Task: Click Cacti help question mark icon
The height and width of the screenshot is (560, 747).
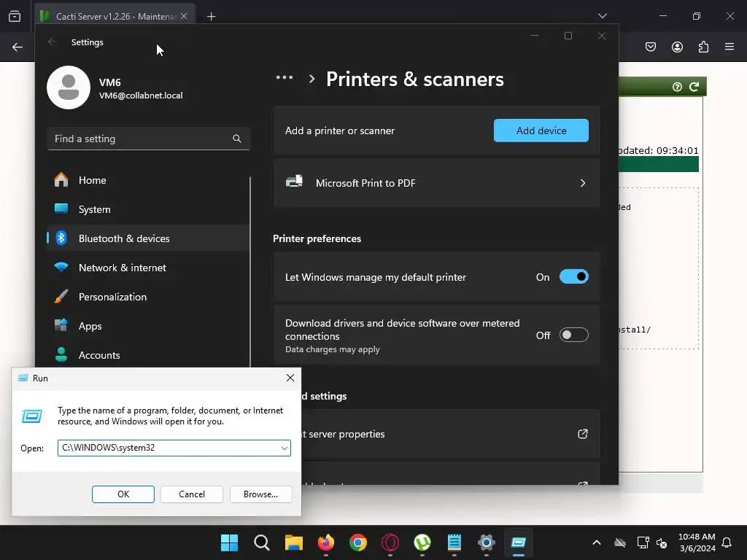Action: pos(677,87)
